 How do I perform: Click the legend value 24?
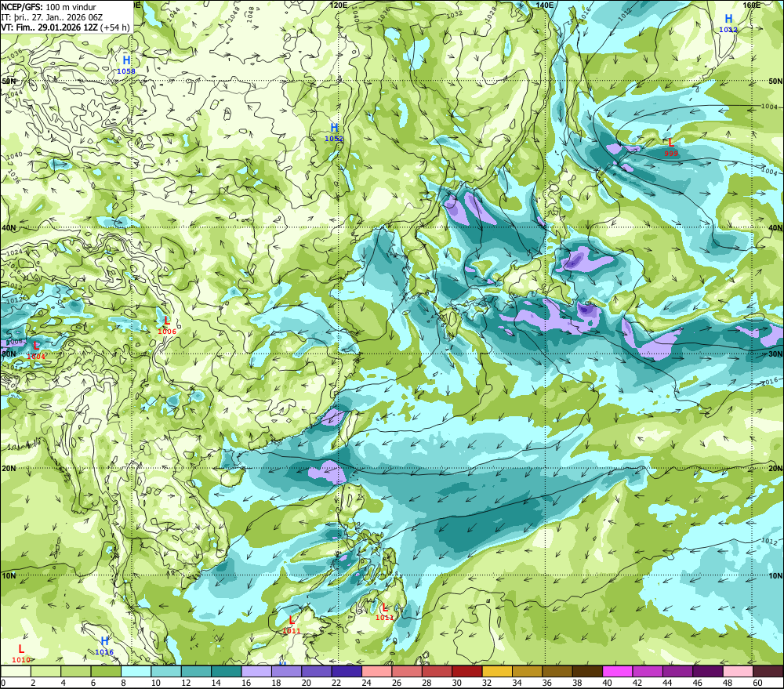point(366,683)
